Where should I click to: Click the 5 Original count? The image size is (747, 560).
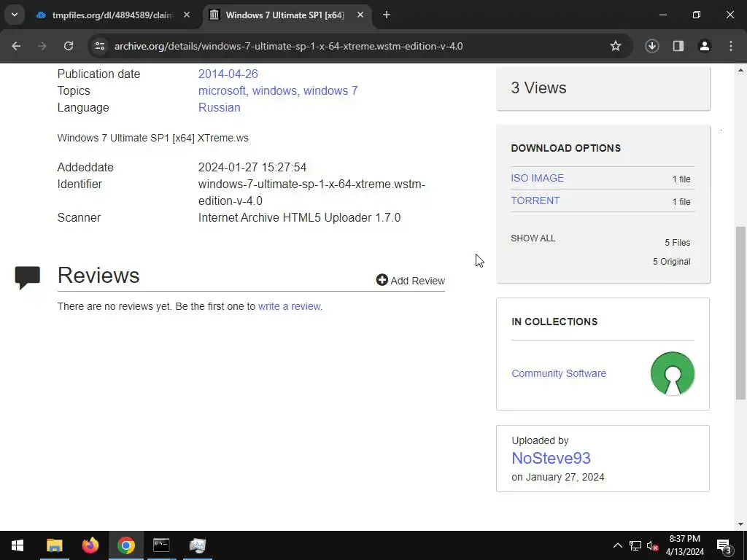(671, 262)
